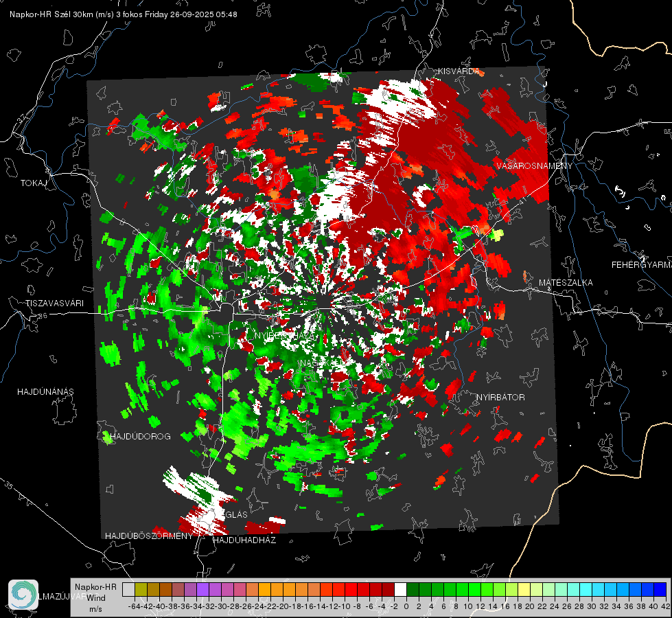This screenshot has height=618, width=672.
Task: Pick the olive swatch above -42
Action: click(x=141, y=589)
